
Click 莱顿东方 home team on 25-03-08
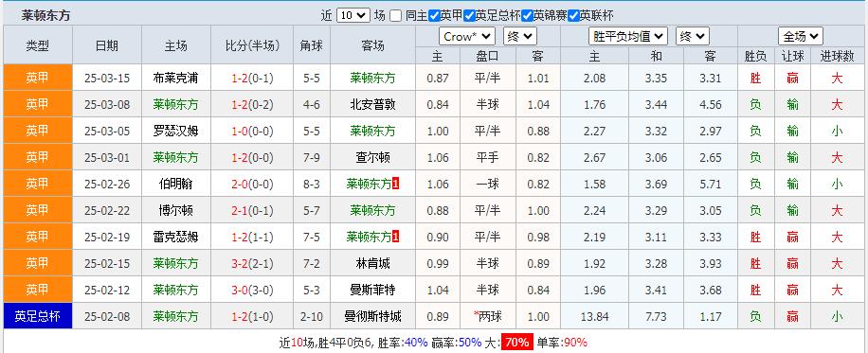[175, 104]
